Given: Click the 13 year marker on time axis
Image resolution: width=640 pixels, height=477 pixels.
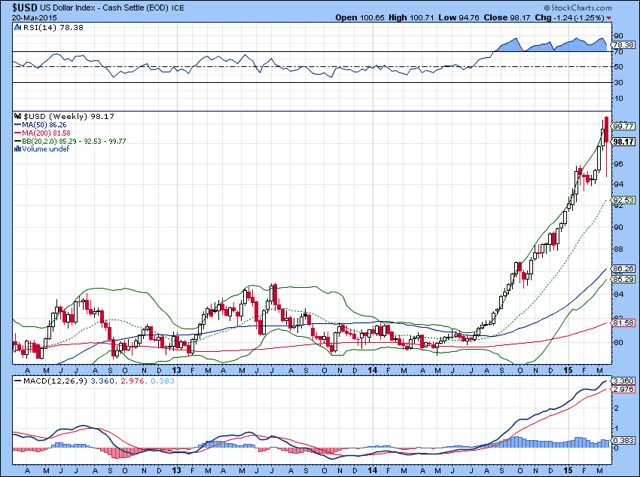Looking at the screenshot, I should [176, 370].
